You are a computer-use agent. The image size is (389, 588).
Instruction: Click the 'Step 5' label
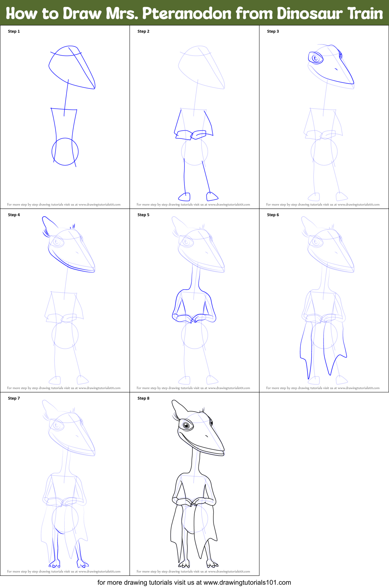click(144, 215)
